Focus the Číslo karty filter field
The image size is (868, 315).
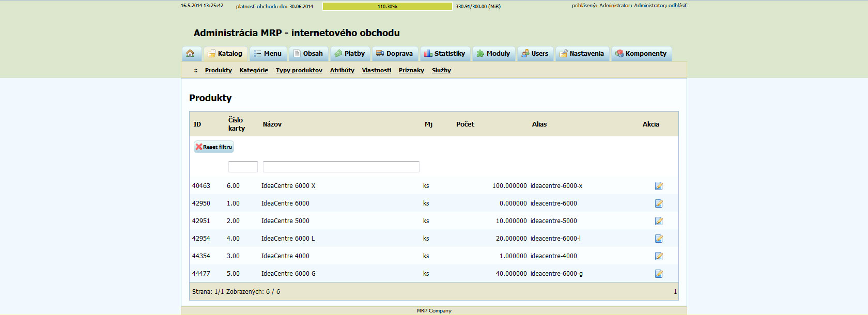pyautogui.click(x=243, y=167)
